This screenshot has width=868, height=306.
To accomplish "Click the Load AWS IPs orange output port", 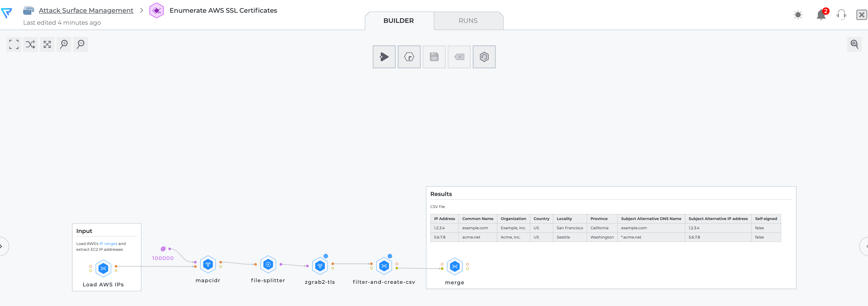I will click(116, 266).
